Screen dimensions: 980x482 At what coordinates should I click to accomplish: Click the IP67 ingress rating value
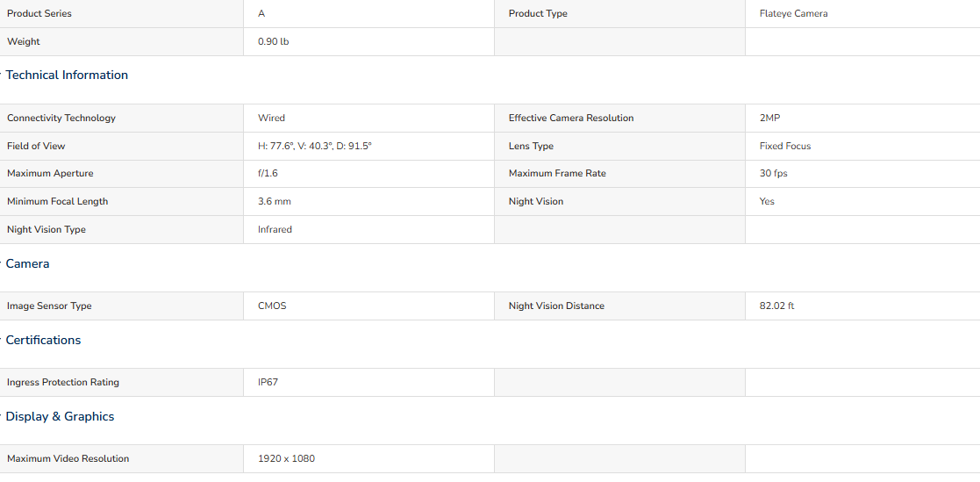click(x=268, y=383)
